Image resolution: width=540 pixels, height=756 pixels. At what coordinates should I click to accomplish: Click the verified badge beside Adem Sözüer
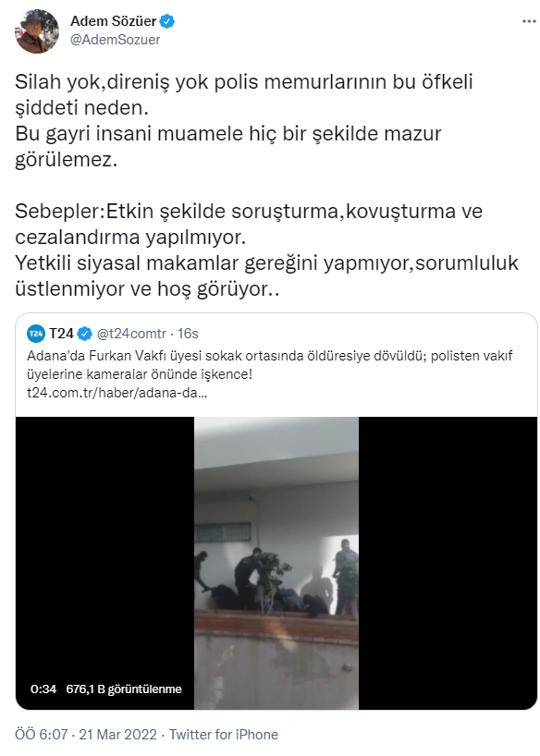[167, 21]
